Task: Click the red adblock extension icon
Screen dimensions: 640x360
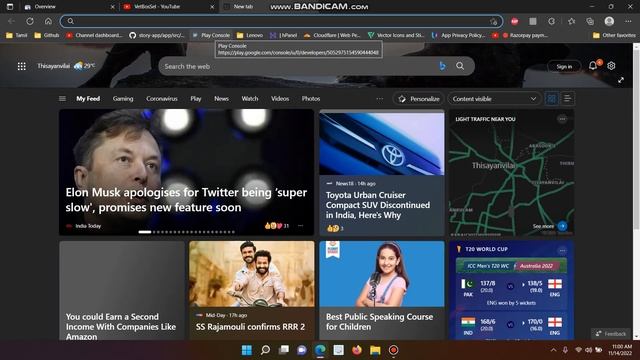Action: tap(514, 21)
